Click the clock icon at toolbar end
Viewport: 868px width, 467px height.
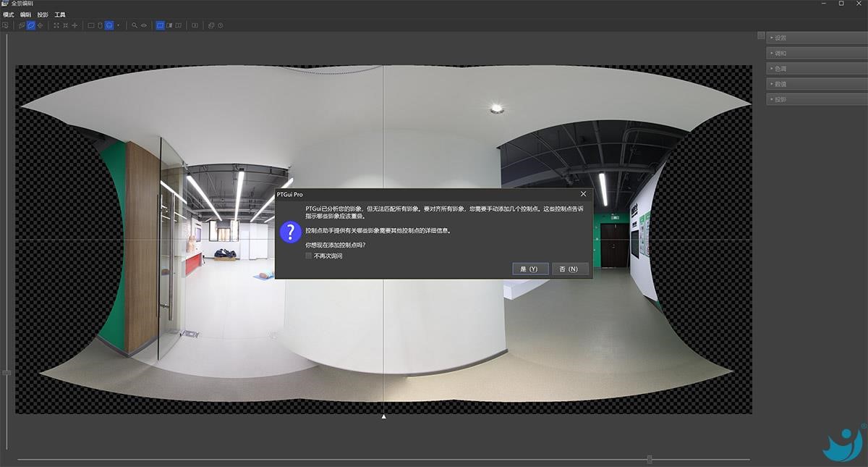[x=221, y=25]
